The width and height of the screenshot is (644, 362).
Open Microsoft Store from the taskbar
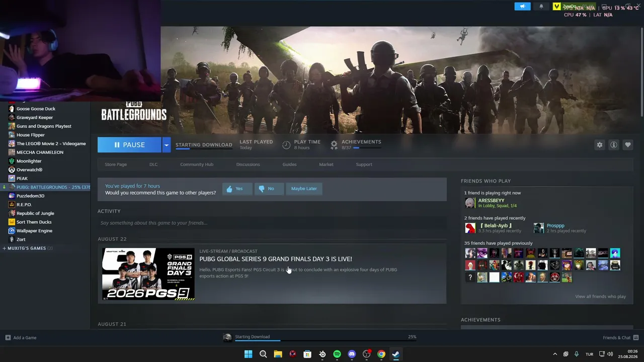307,354
